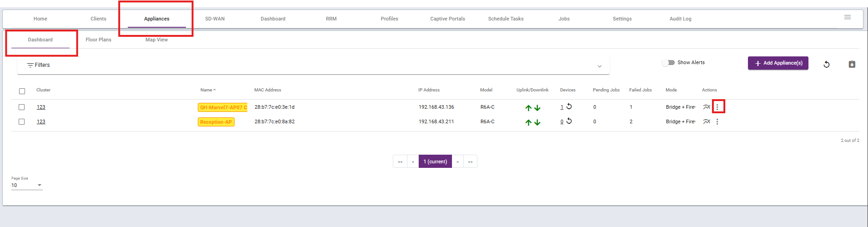The image size is (868, 227).
Task: Open the Profiles tab
Action: tap(390, 19)
